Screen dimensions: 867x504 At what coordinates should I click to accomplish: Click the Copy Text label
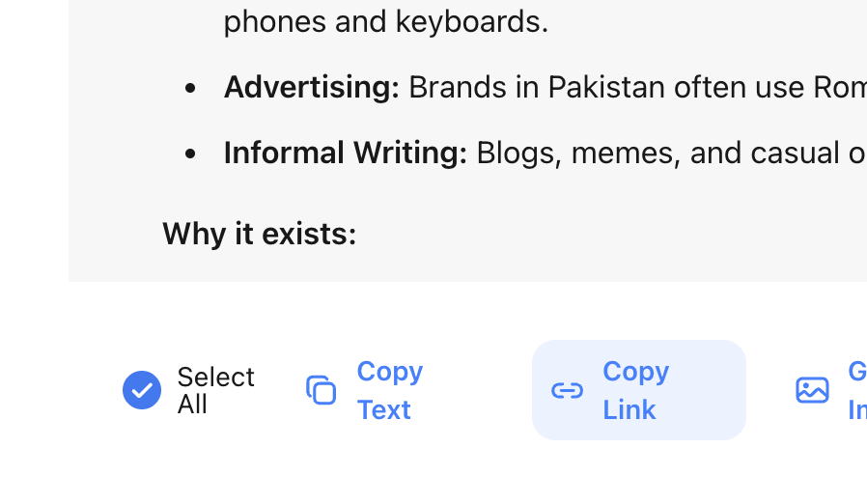point(389,390)
